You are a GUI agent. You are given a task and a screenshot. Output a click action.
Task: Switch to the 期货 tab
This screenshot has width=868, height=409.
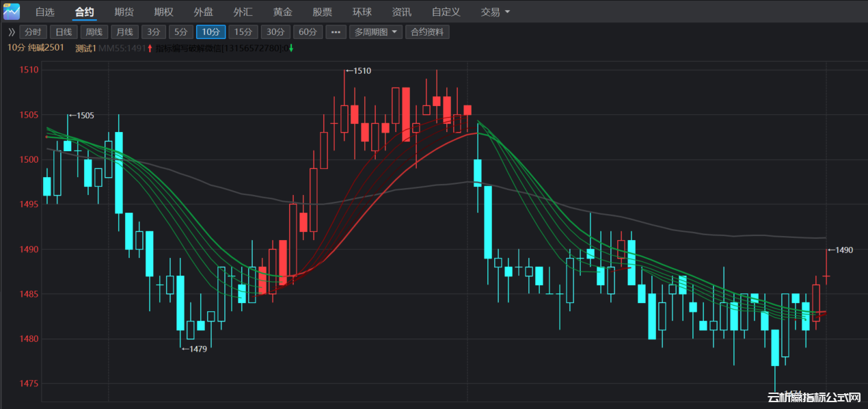click(x=124, y=12)
